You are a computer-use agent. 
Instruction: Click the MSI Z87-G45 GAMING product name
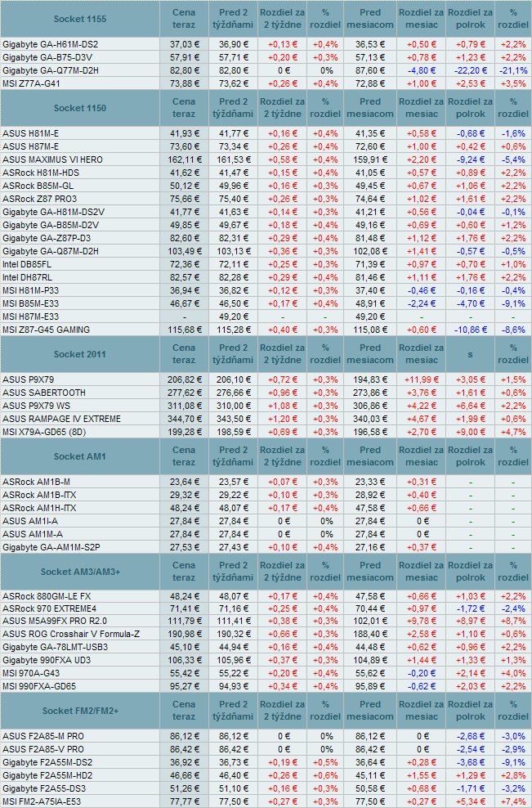46,330
